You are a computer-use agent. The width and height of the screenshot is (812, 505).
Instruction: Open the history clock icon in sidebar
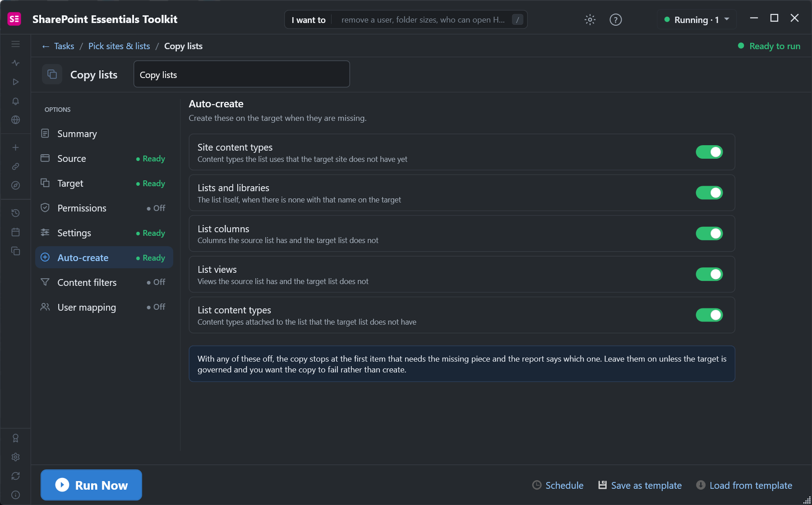[x=16, y=213]
